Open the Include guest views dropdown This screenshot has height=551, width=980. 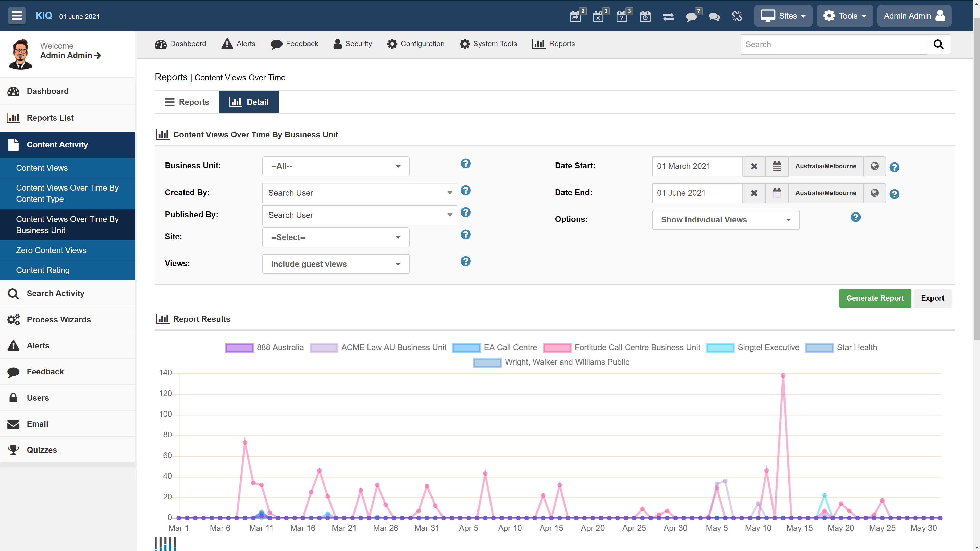coord(336,264)
